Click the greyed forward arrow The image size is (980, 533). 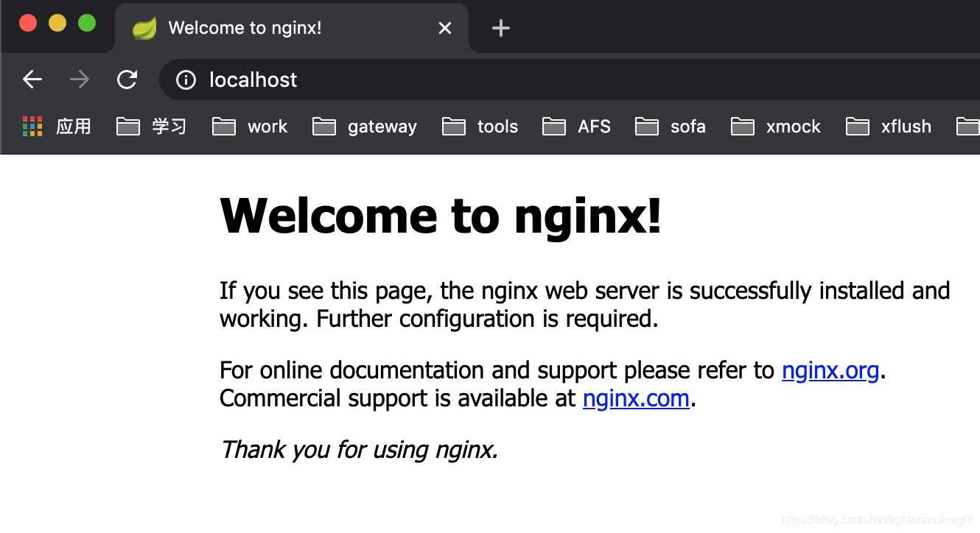[80, 80]
